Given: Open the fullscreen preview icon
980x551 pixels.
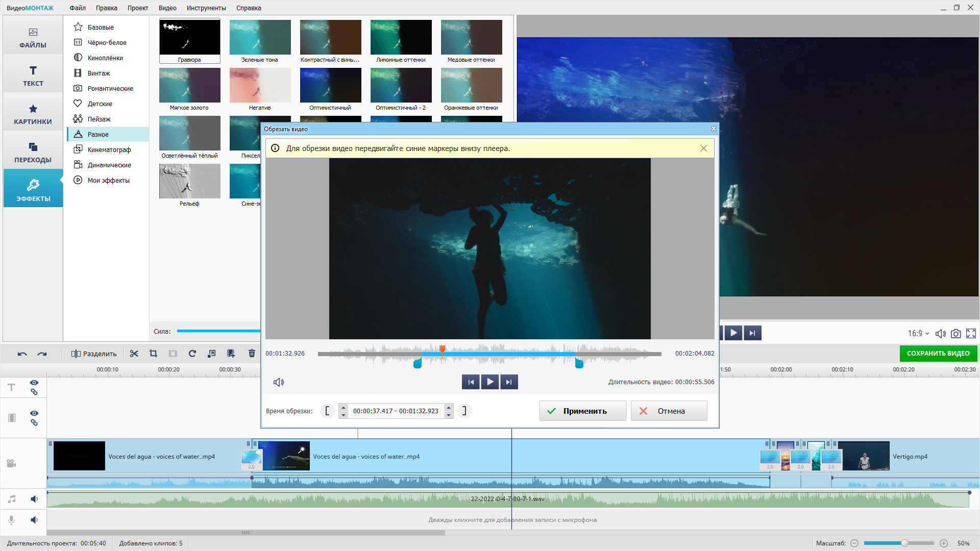Looking at the screenshot, I should (x=971, y=334).
